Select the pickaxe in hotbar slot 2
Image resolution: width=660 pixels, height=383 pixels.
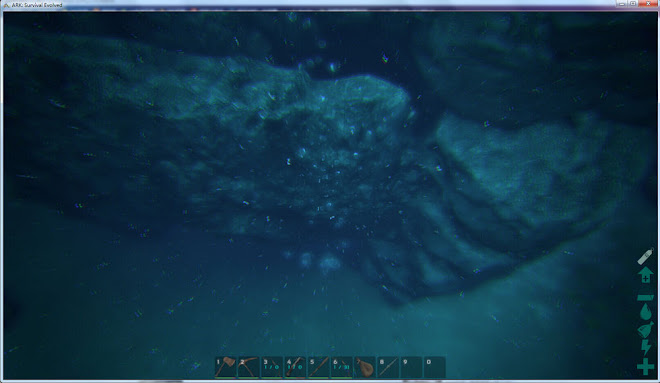click(248, 367)
